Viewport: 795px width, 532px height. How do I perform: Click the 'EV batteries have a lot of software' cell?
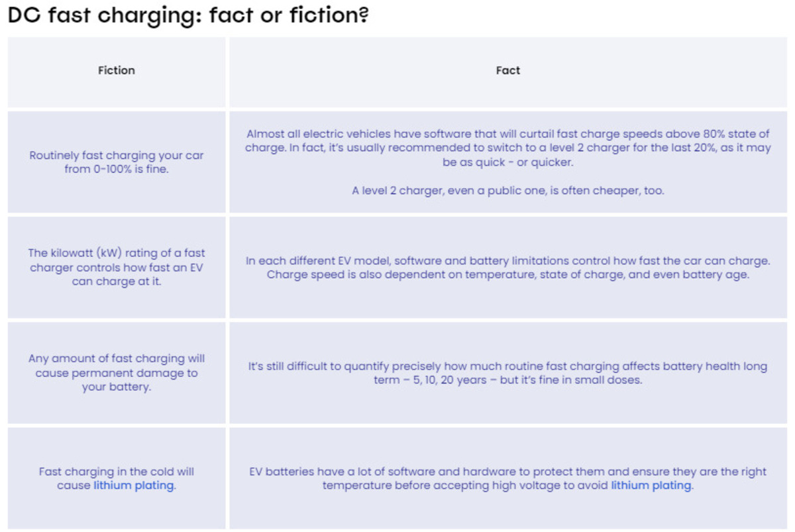tap(508, 478)
